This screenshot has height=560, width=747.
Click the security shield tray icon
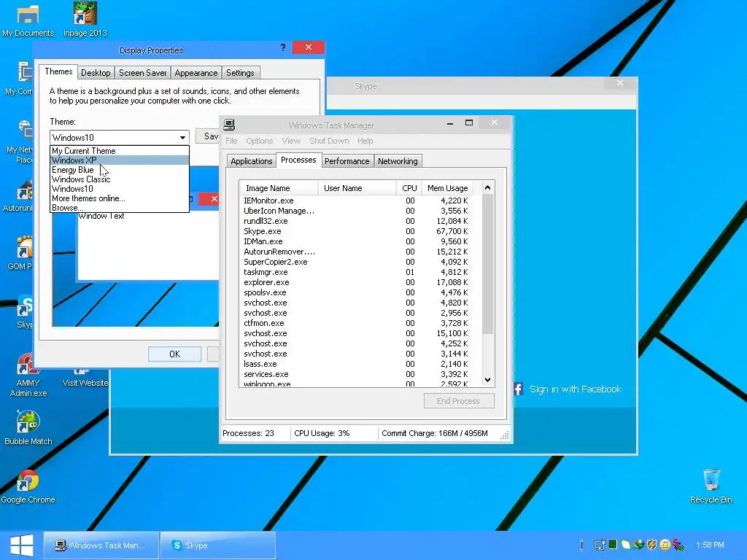tap(651, 545)
